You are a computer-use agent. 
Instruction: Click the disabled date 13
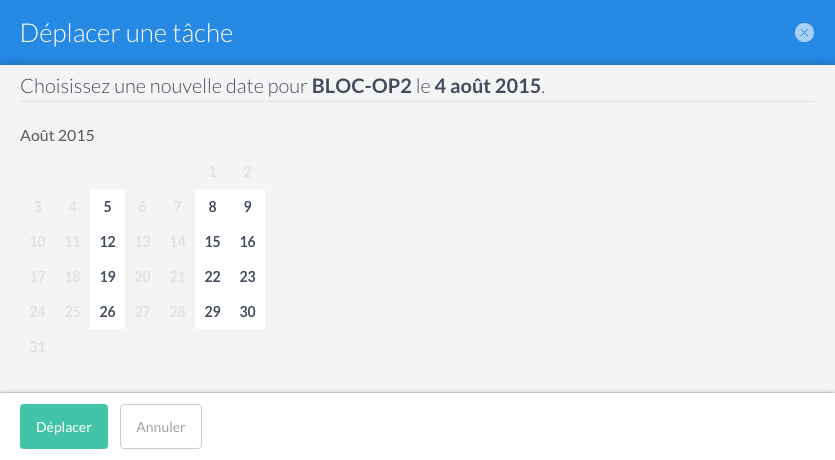(x=142, y=242)
